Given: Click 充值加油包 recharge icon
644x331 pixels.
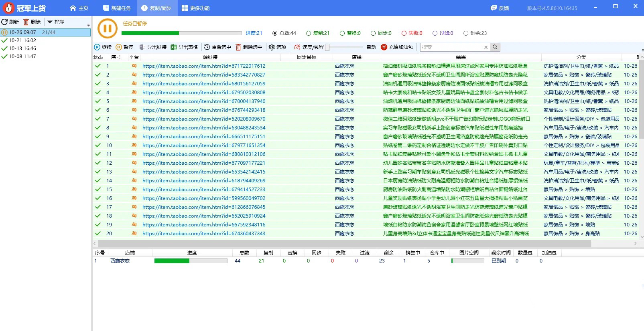Looking at the screenshot, I should (384, 47).
